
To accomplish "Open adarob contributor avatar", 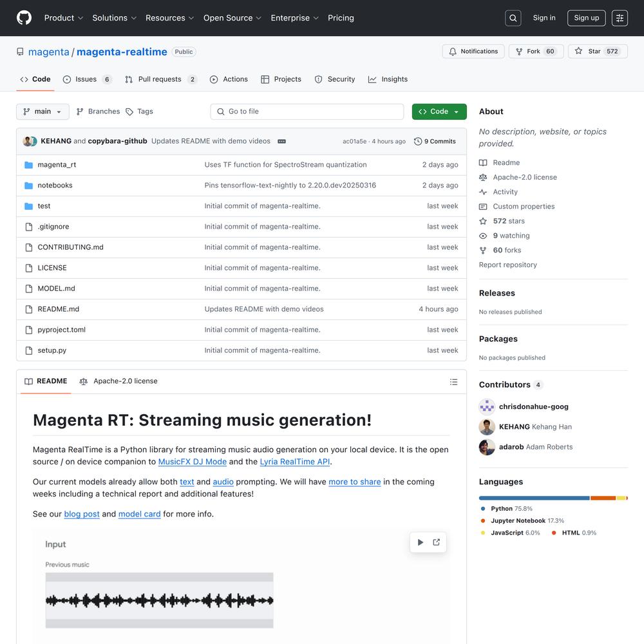I will [487, 447].
